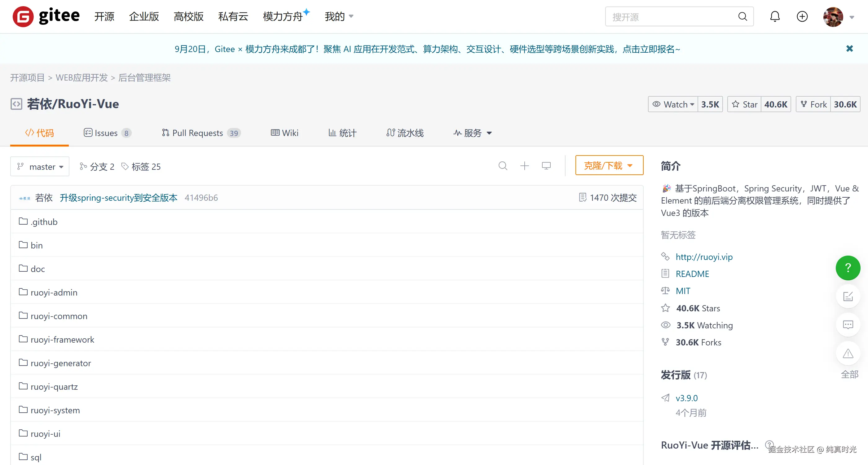Open Web IDE monitor icon
This screenshot has width=868, height=465.
point(546,166)
